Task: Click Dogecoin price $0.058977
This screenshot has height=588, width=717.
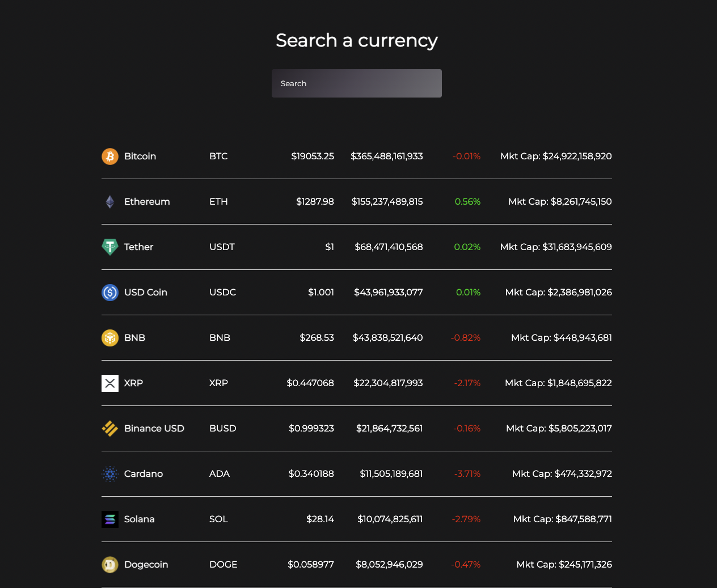Action: click(x=311, y=565)
